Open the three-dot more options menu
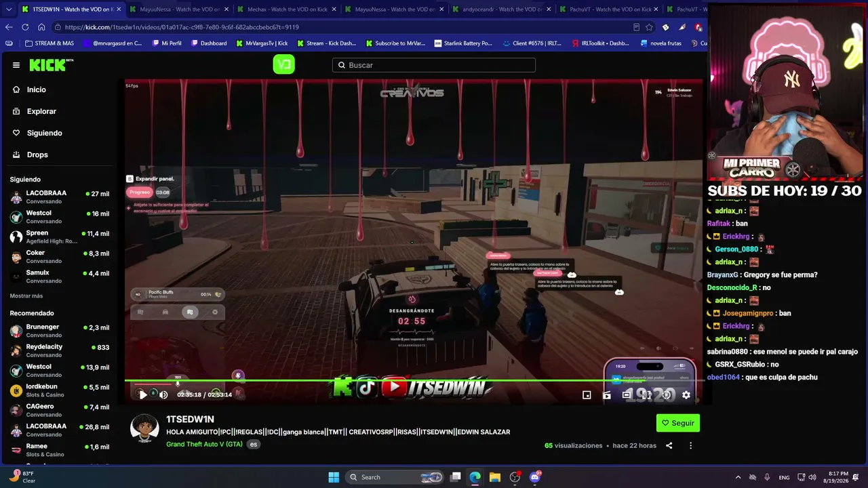 point(690,445)
